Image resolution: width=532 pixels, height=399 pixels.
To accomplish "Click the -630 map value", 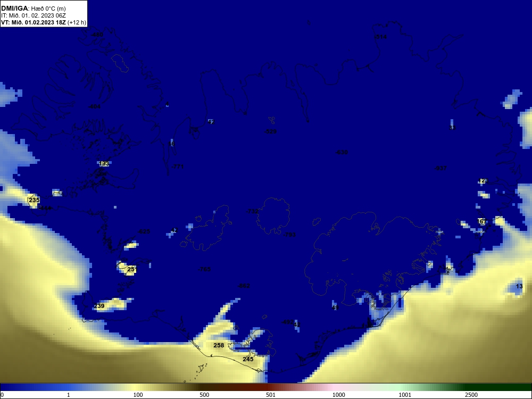I will point(342,152).
